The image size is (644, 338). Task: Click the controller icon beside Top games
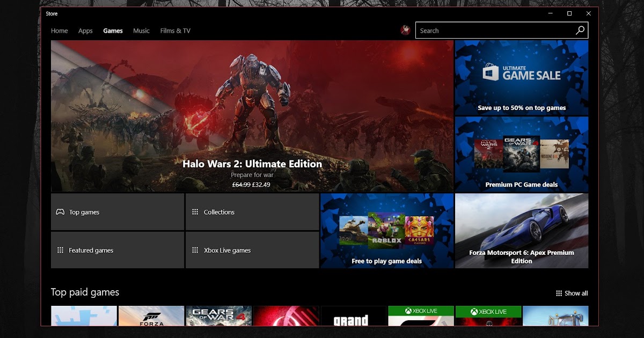(x=60, y=212)
